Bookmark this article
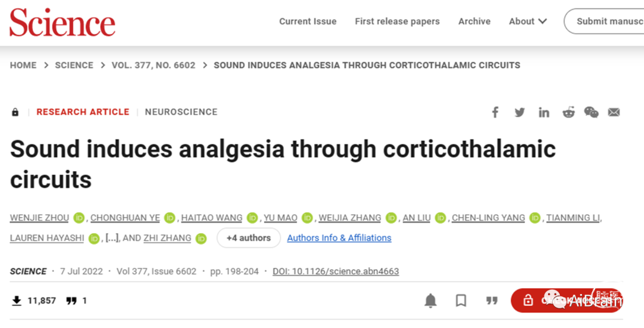 tap(461, 301)
